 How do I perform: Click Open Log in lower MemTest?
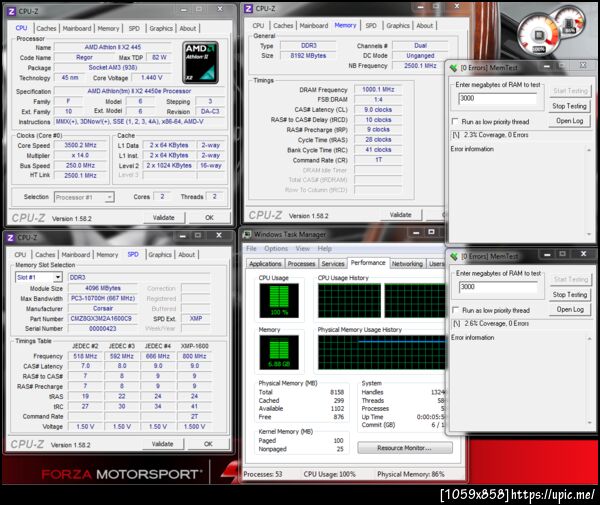pos(570,309)
